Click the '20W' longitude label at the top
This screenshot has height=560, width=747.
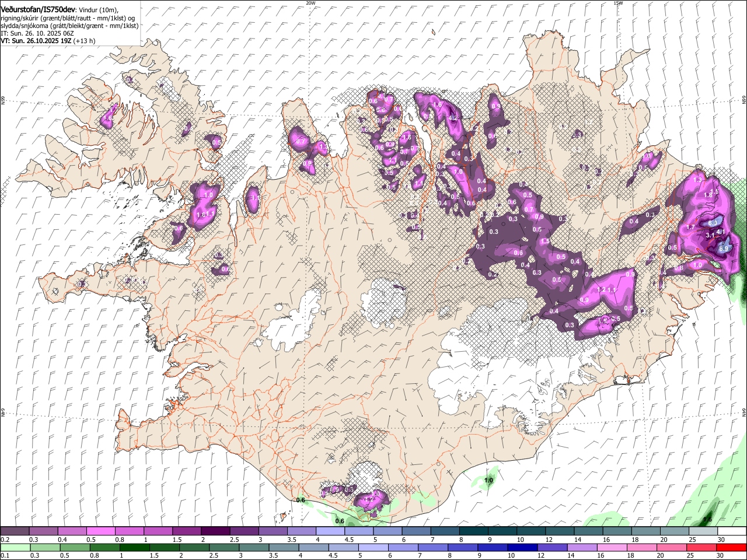310,3
